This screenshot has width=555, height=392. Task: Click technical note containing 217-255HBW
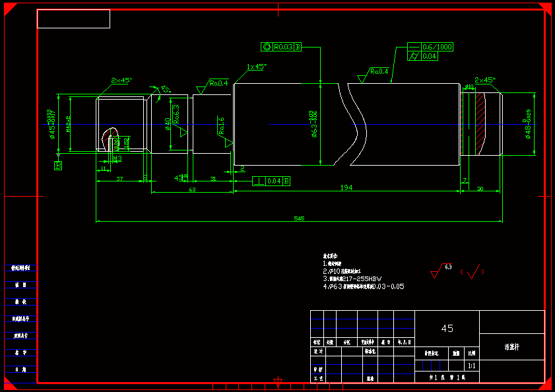[x=352, y=278]
